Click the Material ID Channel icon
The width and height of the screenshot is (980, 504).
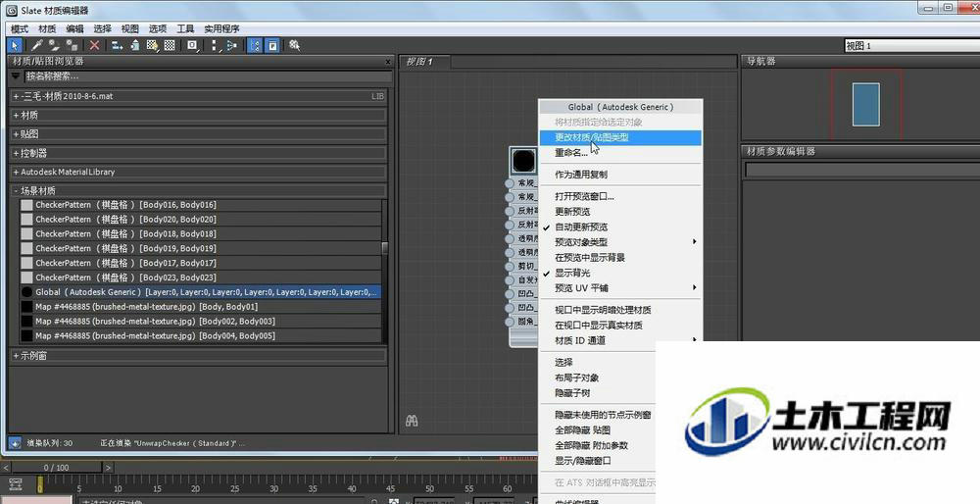tap(192, 45)
